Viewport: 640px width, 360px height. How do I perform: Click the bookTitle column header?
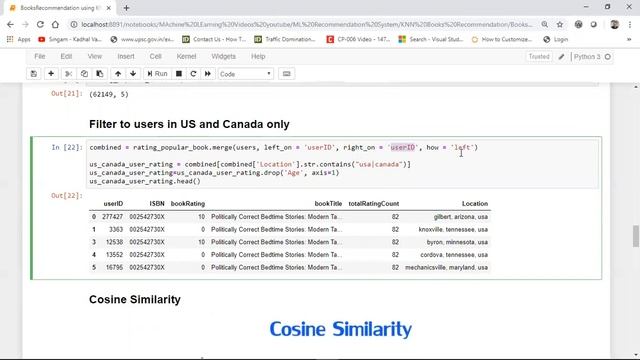(328, 204)
